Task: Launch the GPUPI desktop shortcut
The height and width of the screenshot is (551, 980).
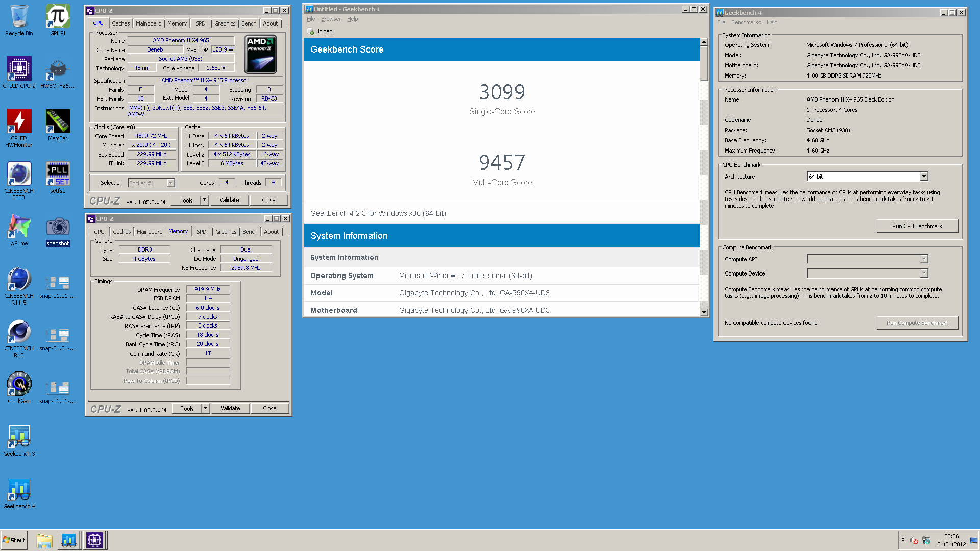Action: tap(58, 20)
